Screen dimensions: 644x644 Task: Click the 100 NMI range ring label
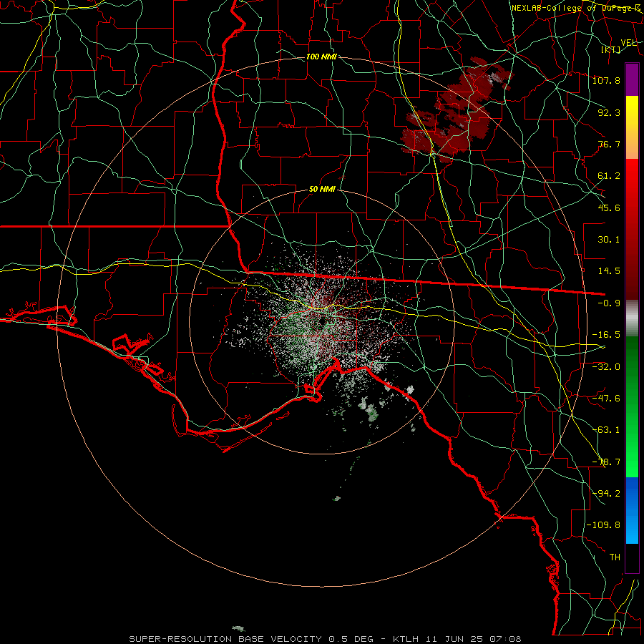coord(321,57)
